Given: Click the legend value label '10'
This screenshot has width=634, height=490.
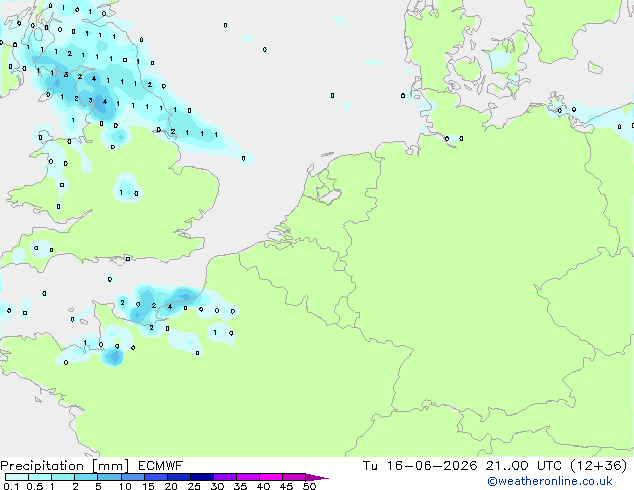Looking at the screenshot, I should (125, 486).
